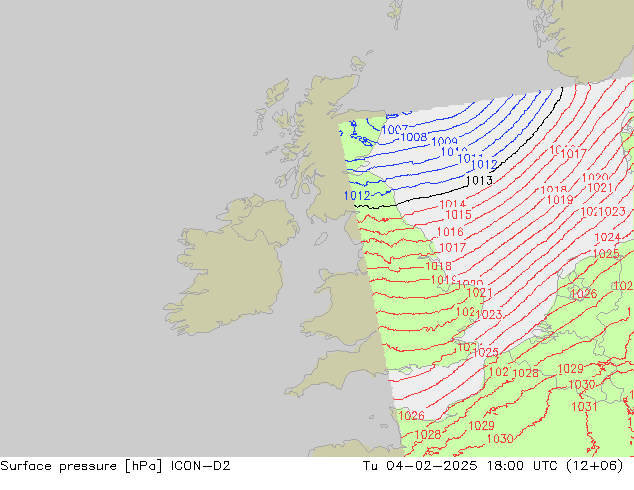Image resolution: width=634 pixels, height=490 pixels.
Task: Click the 'ICON-D2' model name text
Action: (x=200, y=466)
